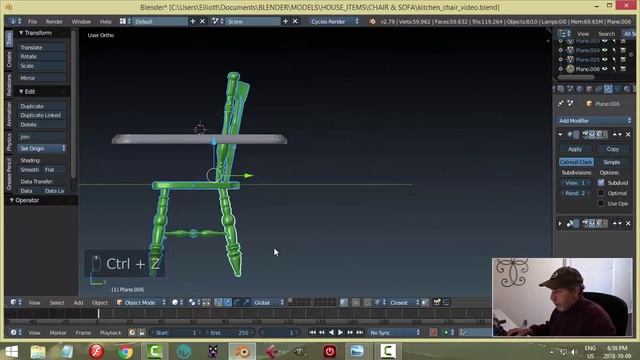Click the Copy modifier button
Viewport: 640px width, 360px height.
click(x=613, y=149)
